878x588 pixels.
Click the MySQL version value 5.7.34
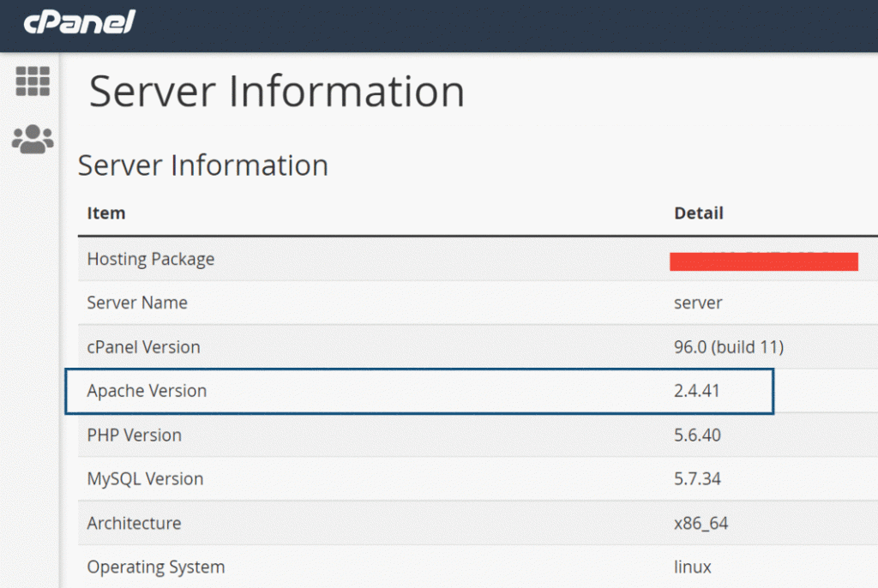pos(697,479)
